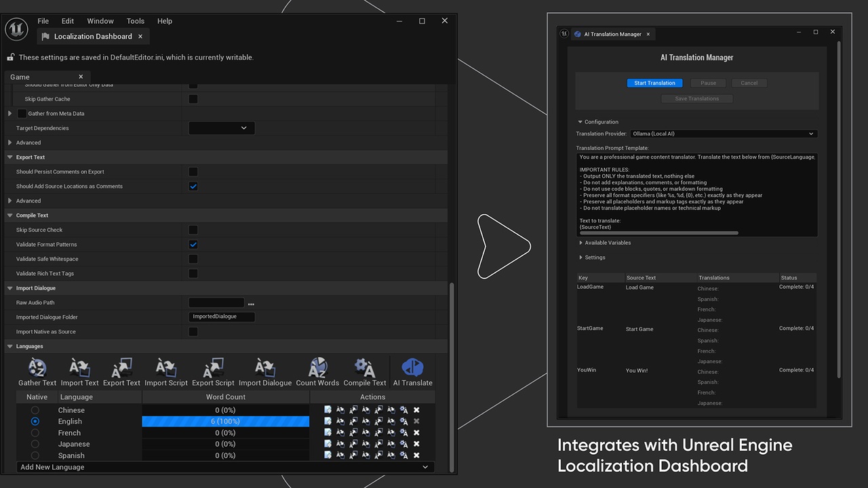This screenshot has height=488, width=868.
Task: Set French as the native language
Action: pos(35,432)
